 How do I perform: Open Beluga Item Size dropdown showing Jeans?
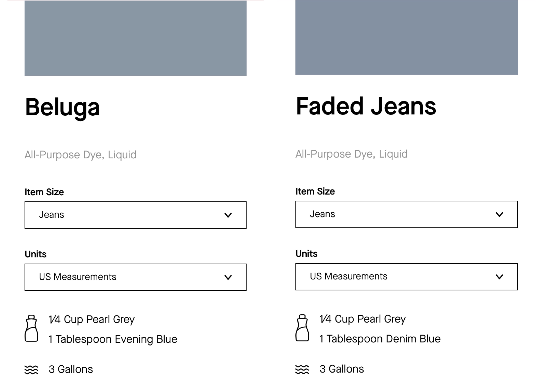(x=136, y=215)
